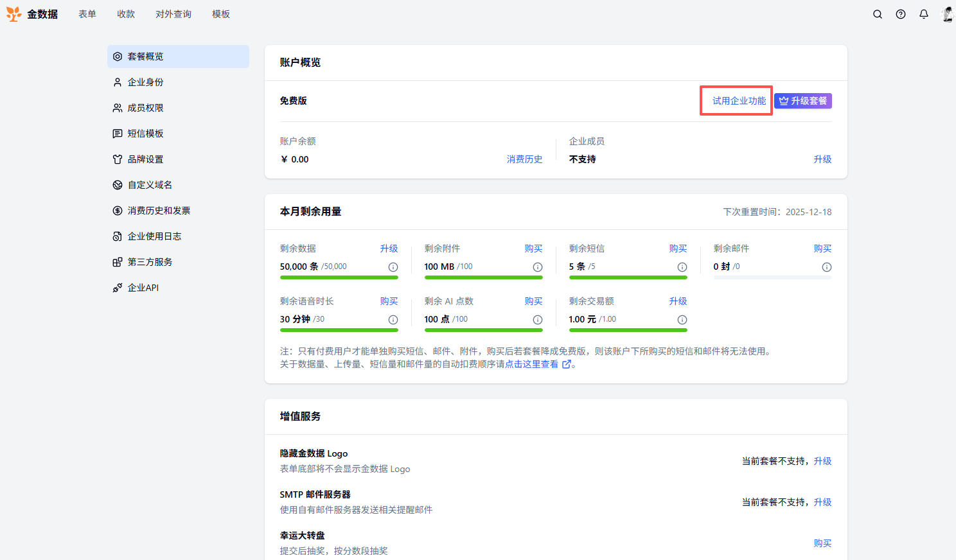Switch to the 表单 top navigation tab

click(87, 14)
